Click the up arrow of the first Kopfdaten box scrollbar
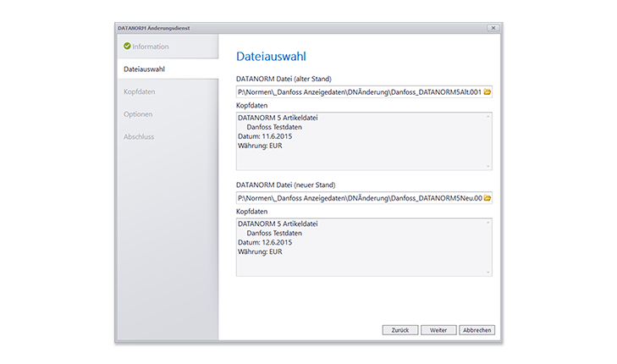This screenshot has width=617, height=364. (488, 117)
